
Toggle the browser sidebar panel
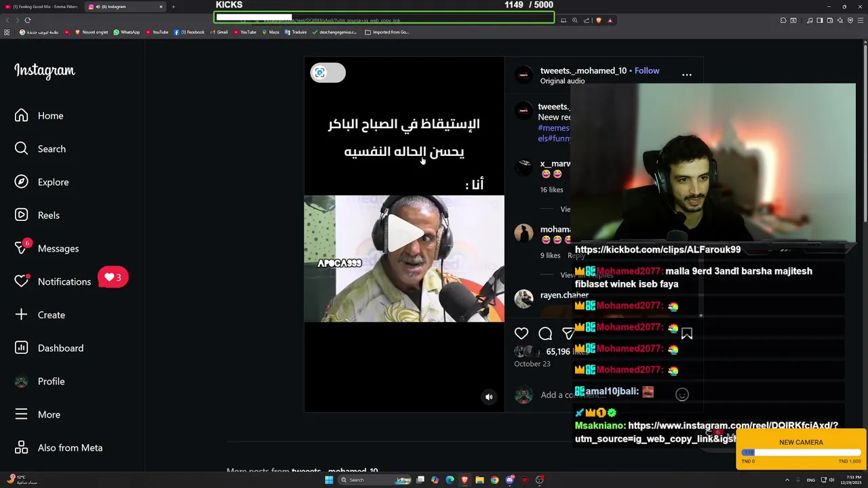tap(820, 20)
